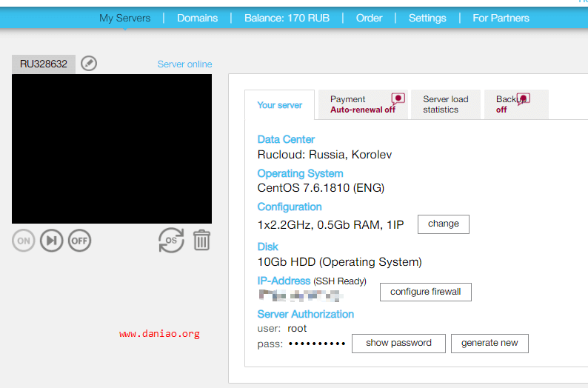Click the reinstall OS icon
588x388 pixels.
point(171,241)
